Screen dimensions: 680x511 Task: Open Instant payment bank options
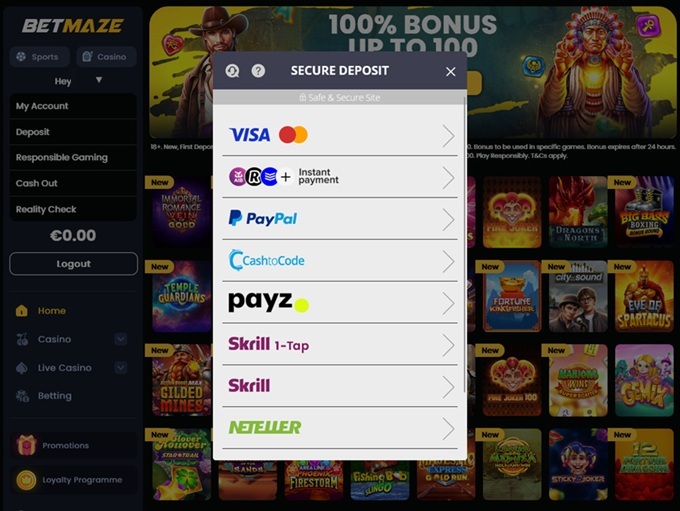point(340,177)
